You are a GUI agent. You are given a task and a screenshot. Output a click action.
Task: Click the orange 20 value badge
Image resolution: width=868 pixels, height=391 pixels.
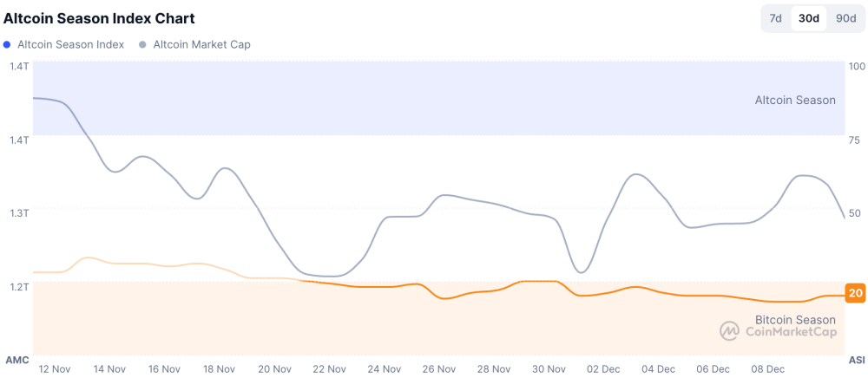tap(856, 293)
